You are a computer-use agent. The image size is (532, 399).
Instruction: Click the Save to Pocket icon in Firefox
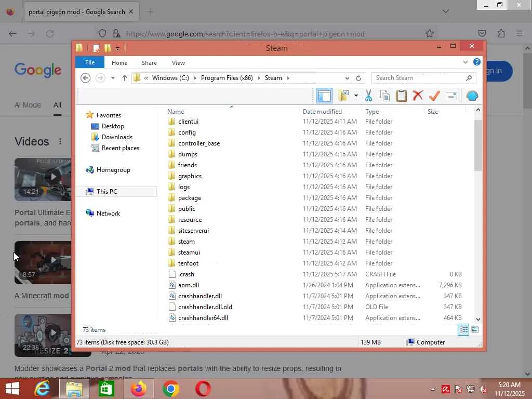[x=482, y=33]
